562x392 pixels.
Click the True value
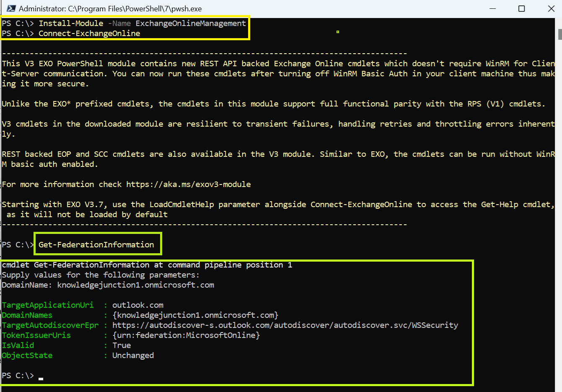(x=122, y=345)
